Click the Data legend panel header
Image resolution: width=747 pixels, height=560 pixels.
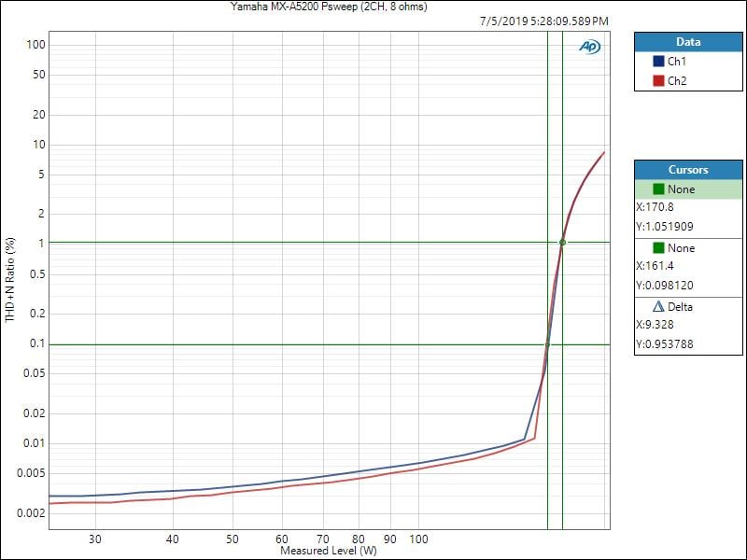(688, 42)
